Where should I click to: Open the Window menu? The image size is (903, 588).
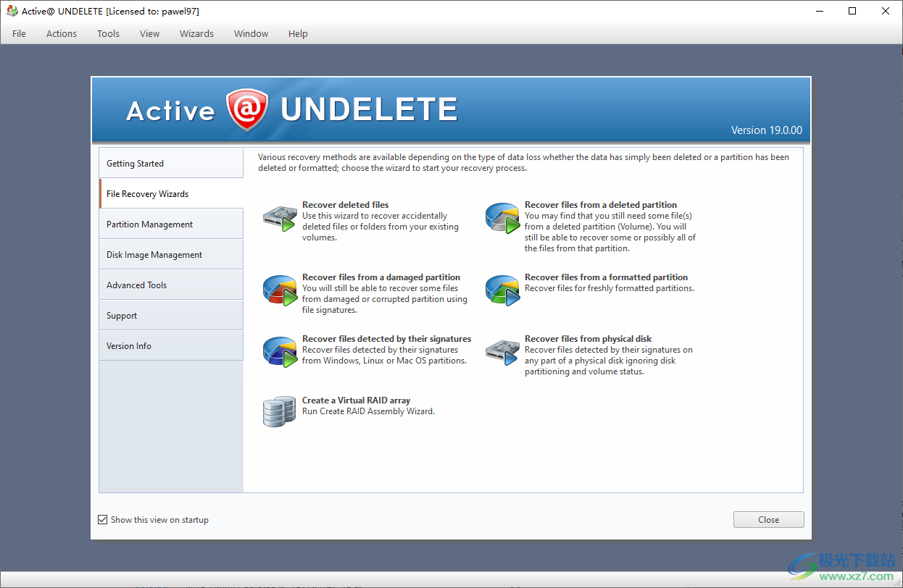click(251, 33)
